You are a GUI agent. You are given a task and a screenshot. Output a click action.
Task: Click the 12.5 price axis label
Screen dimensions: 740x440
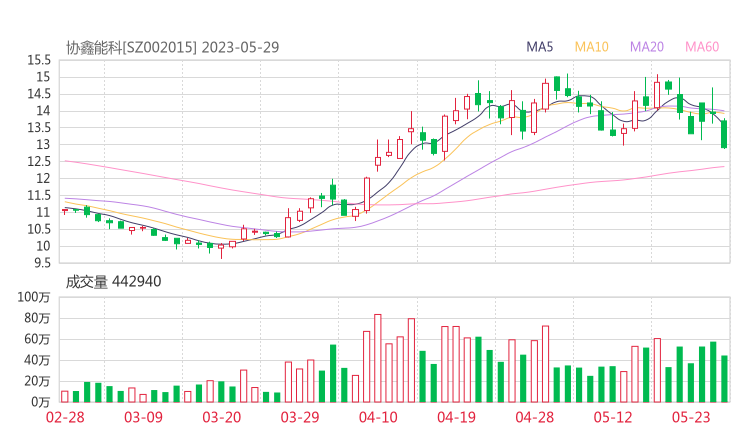pos(39,162)
